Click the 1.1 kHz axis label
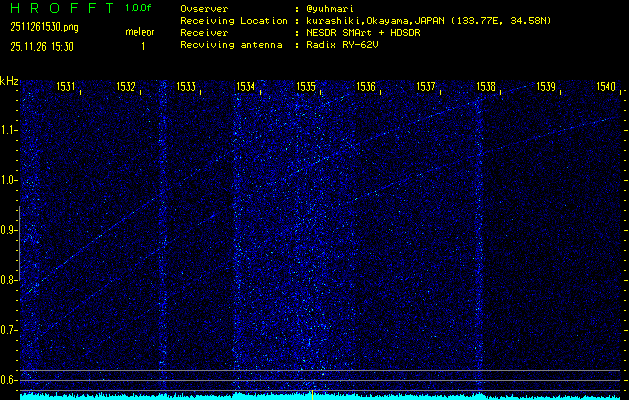 point(7,130)
